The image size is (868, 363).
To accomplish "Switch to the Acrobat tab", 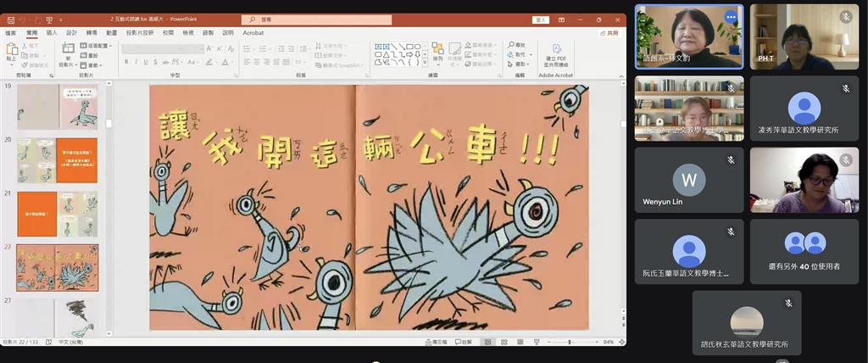I will click(x=253, y=33).
